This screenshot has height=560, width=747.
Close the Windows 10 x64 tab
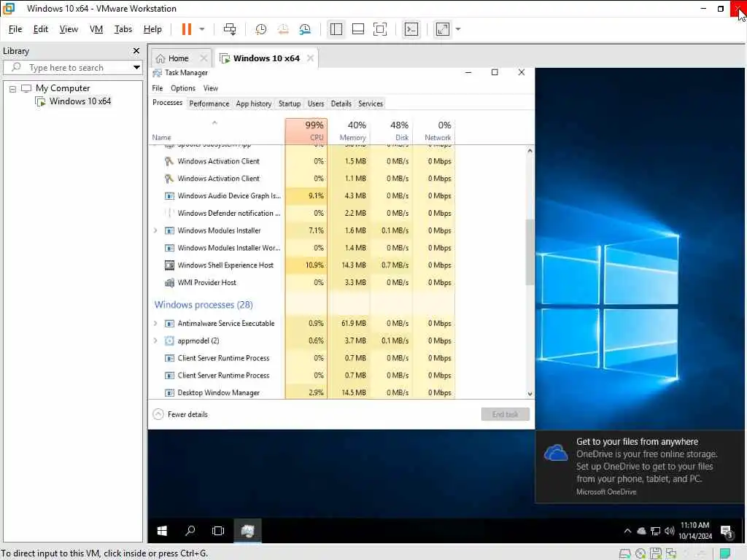(x=310, y=58)
